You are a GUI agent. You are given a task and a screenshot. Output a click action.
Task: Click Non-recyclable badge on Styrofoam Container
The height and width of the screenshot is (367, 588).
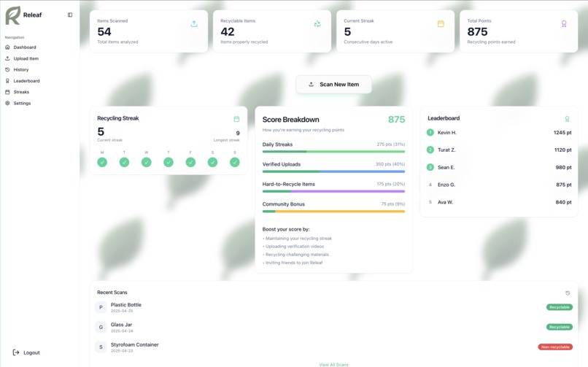click(555, 347)
